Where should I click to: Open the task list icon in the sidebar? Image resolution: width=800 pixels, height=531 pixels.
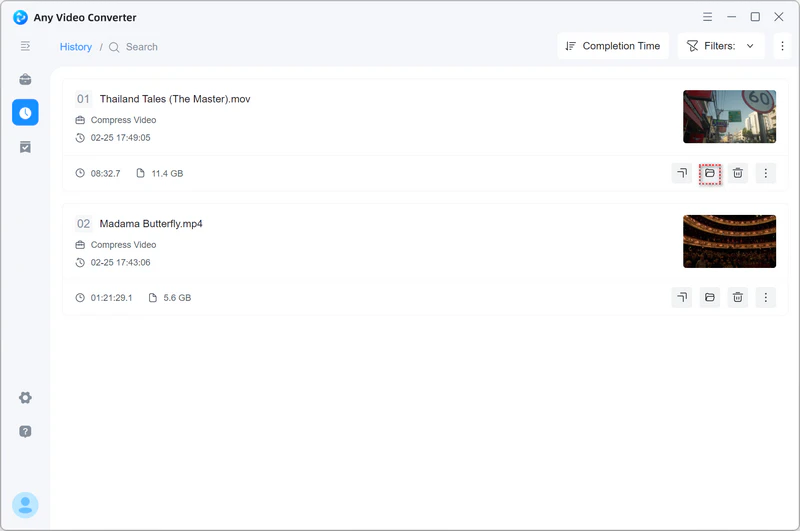(25, 147)
